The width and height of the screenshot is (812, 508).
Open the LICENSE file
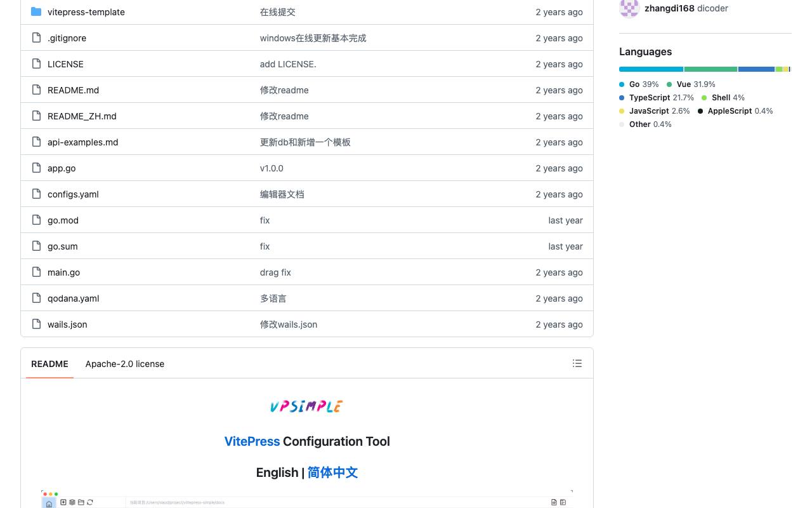pyautogui.click(x=65, y=64)
